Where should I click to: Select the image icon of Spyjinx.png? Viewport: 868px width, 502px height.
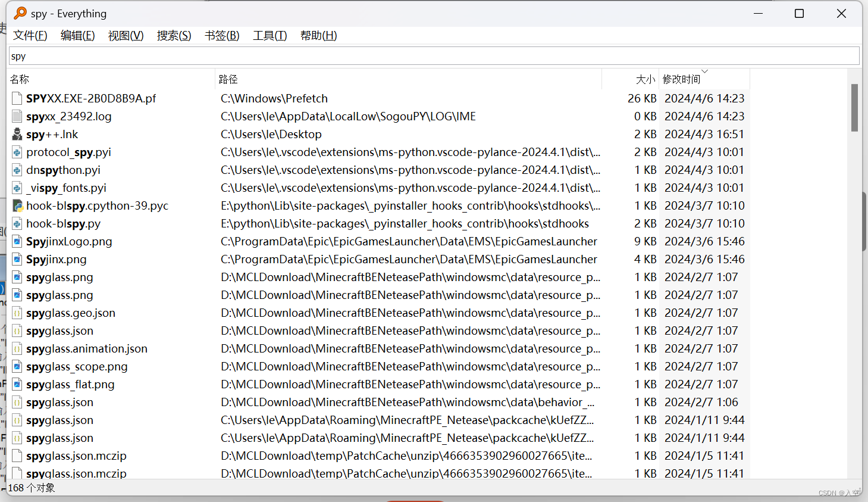(17, 259)
